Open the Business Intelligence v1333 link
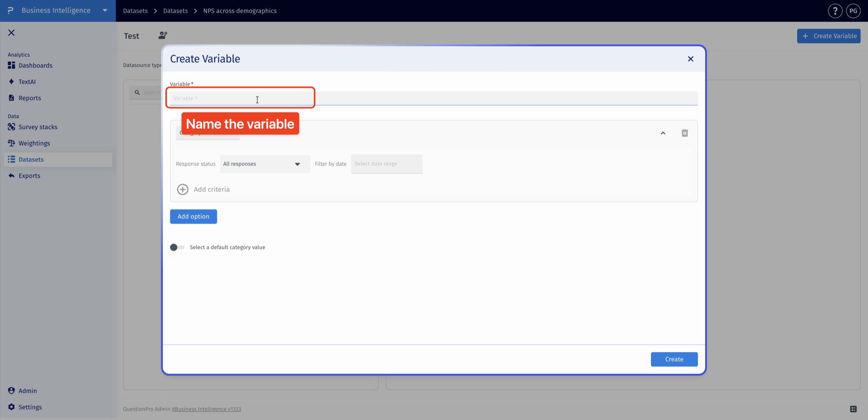868x420 pixels. (206, 409)
